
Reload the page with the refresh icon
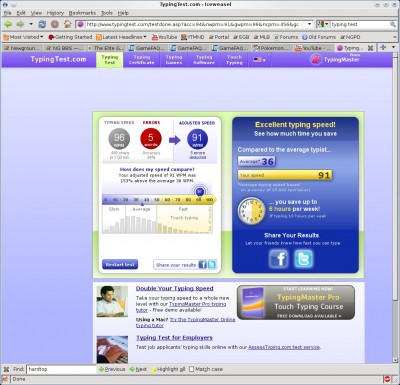pyautogui.click(x=42, y=24)
